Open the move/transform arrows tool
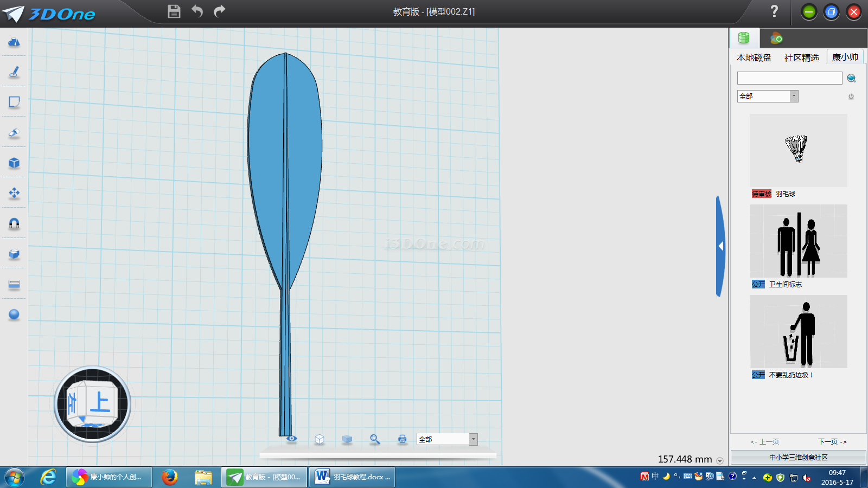 coord(14,193)
